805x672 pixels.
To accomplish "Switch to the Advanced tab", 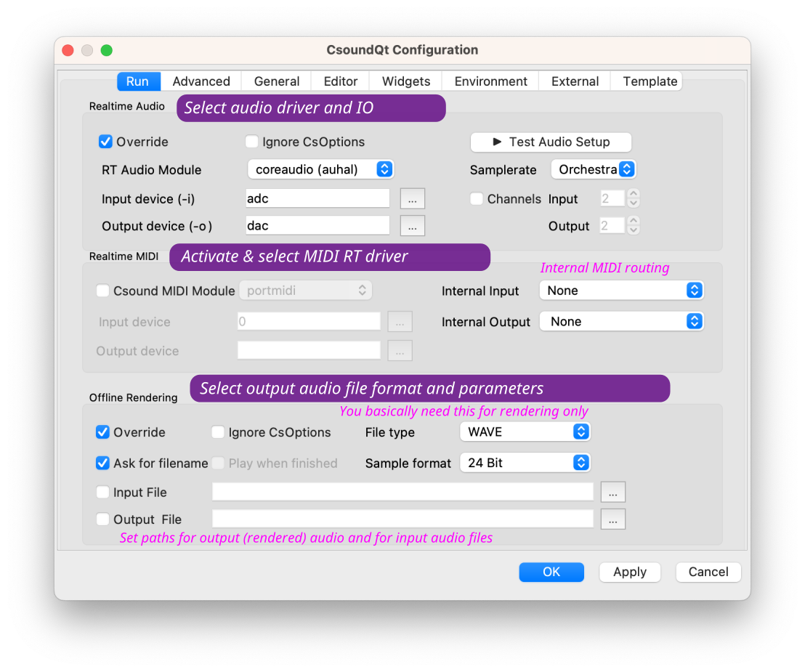I will click(x=201, y=81).
